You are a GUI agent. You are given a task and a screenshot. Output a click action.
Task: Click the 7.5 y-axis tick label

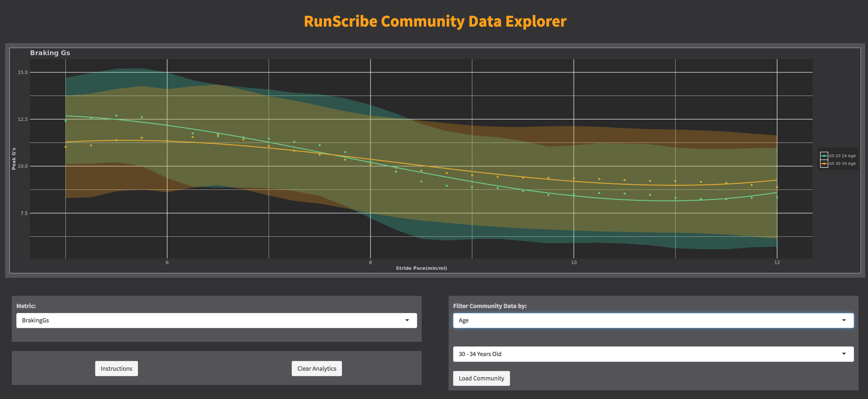(24, 213)
